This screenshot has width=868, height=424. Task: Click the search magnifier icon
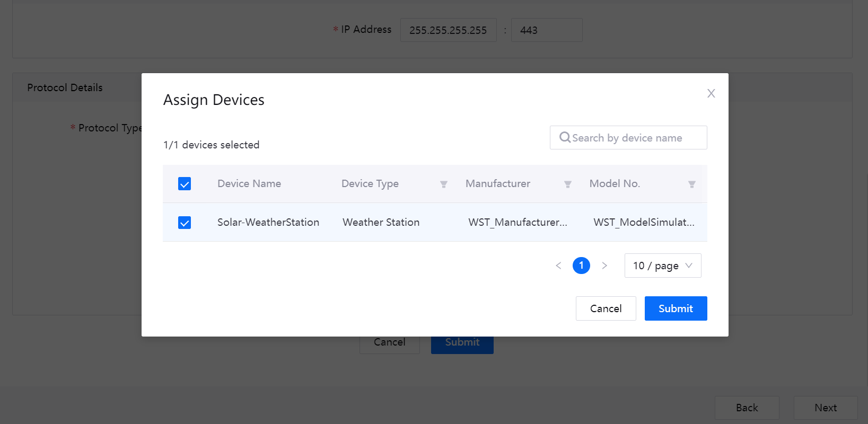pos(565,137)
